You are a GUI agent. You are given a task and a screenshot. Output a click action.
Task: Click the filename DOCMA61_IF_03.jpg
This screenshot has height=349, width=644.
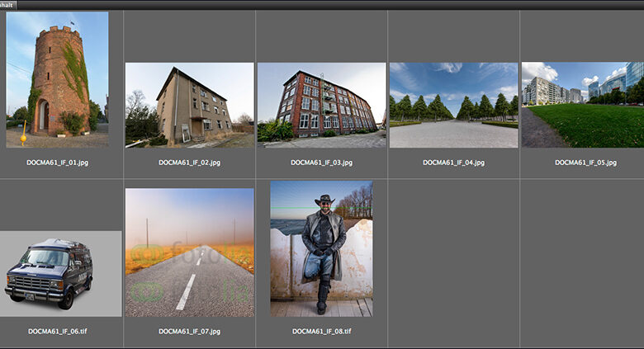click(322, 163)
